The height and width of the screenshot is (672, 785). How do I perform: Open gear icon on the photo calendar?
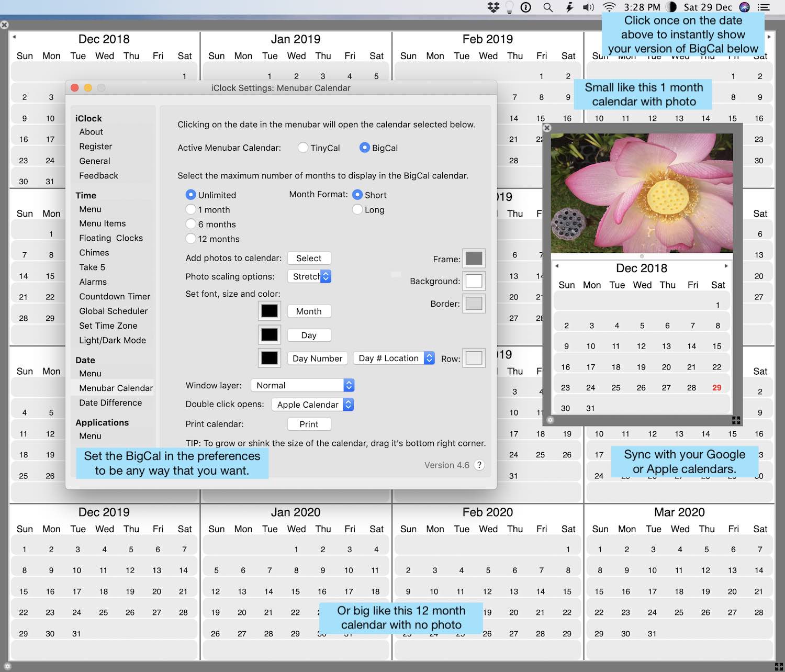(550, 420)
